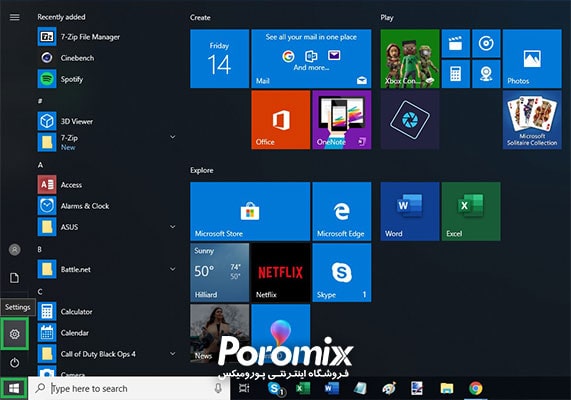
Task: Click the search microphone icon
Action: point(218,388)
